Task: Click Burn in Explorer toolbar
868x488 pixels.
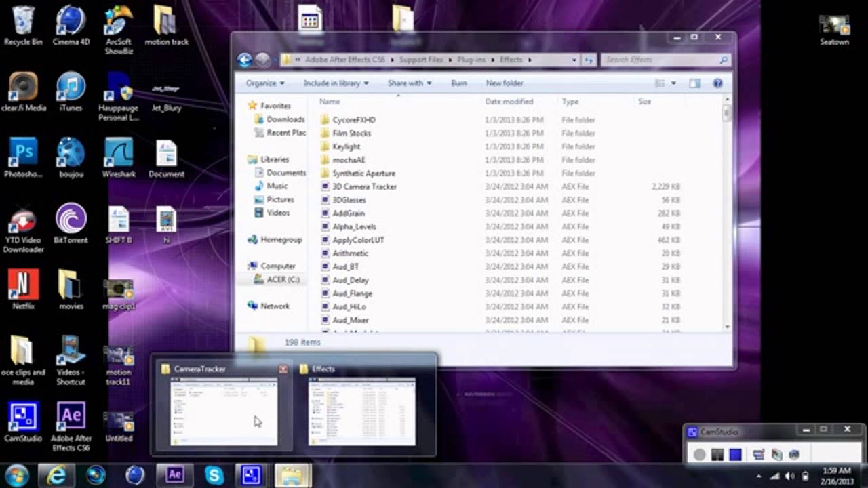Action: [459, 83]
